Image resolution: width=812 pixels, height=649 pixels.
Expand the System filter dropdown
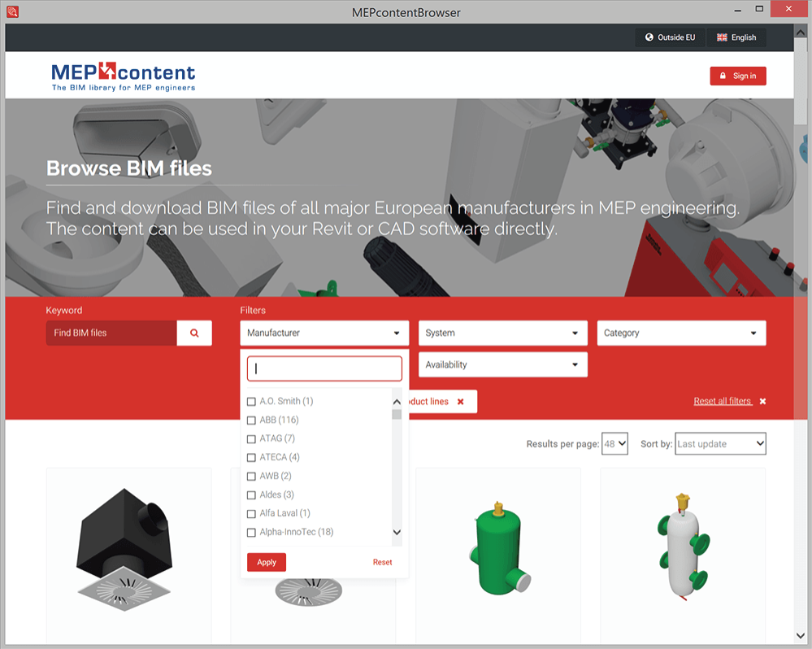point(502,333)
